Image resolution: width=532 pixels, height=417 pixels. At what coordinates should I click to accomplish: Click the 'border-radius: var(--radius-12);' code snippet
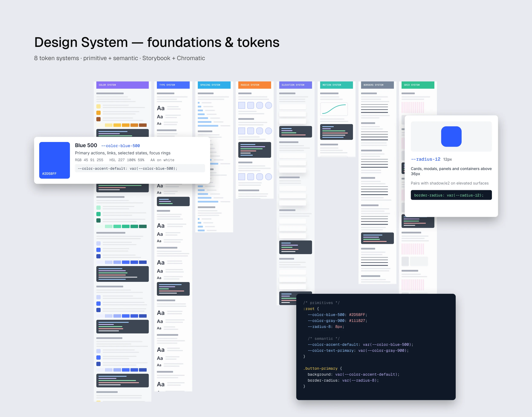click(451, 195)
